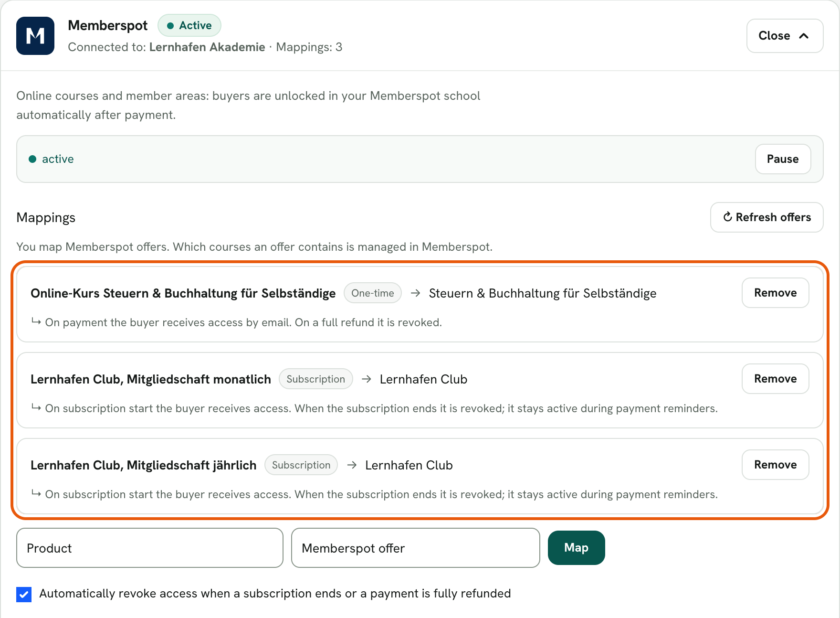Click the Lernhafen Club, Mitgliedschaft jährlich title
The height and width of the screenshot is (618, 840).
coord(144,465)
